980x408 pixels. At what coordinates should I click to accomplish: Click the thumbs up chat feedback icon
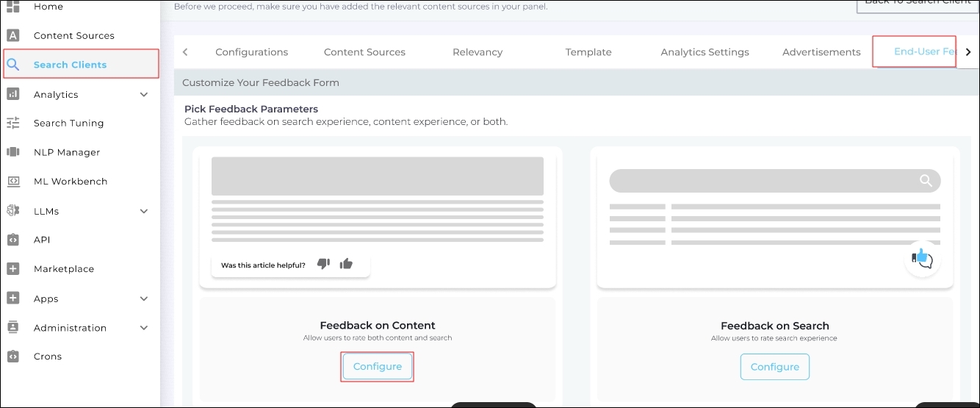pos(922,258)
